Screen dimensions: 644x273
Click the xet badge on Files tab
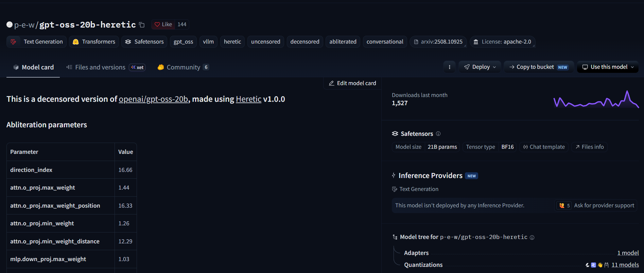(137, 67)
